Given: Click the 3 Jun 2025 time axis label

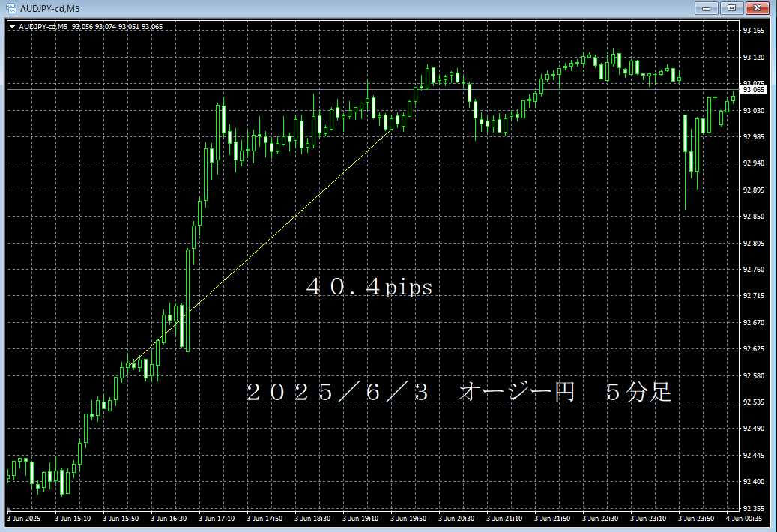Looking at the screenshot, I should (25, 518).
